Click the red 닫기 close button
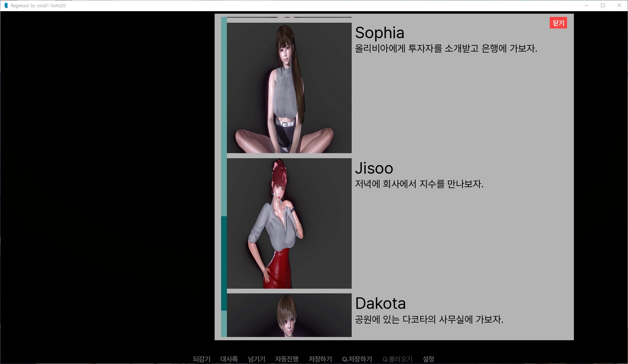This screenshot has width=628, height=364. 558,23
